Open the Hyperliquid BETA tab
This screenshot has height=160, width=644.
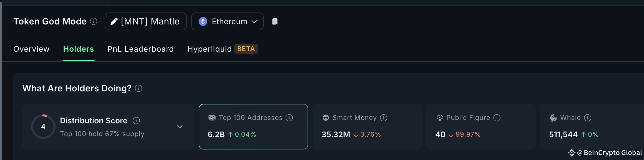(223, 49)
